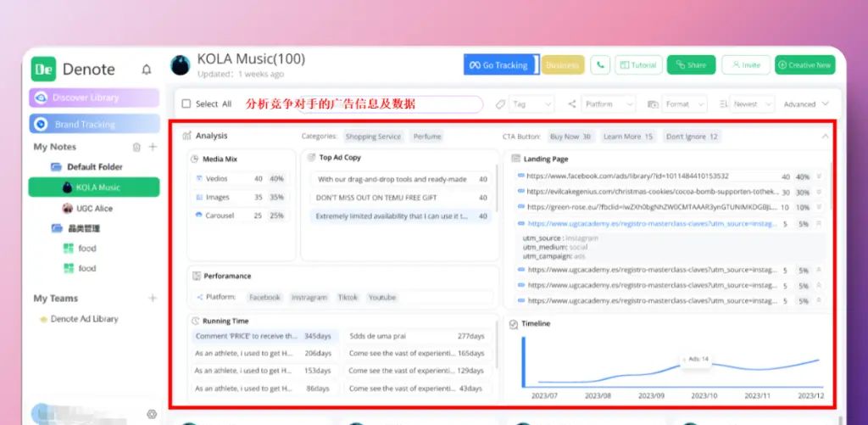This screenshot has width=868, height=425.
Task: Open the Format filter dropdown
Action: (684, 104)
